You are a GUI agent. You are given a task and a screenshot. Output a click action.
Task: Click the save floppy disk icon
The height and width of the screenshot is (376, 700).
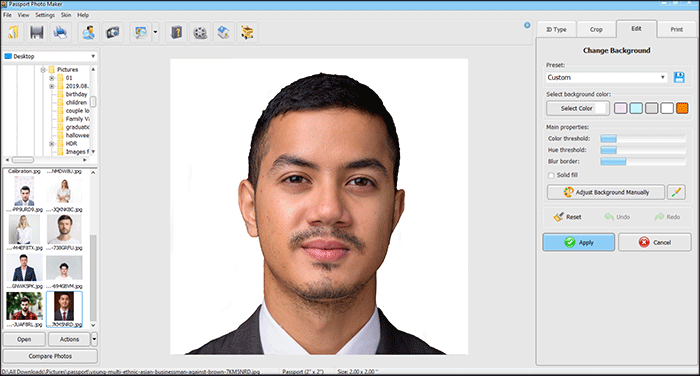[x=37, y=32]
